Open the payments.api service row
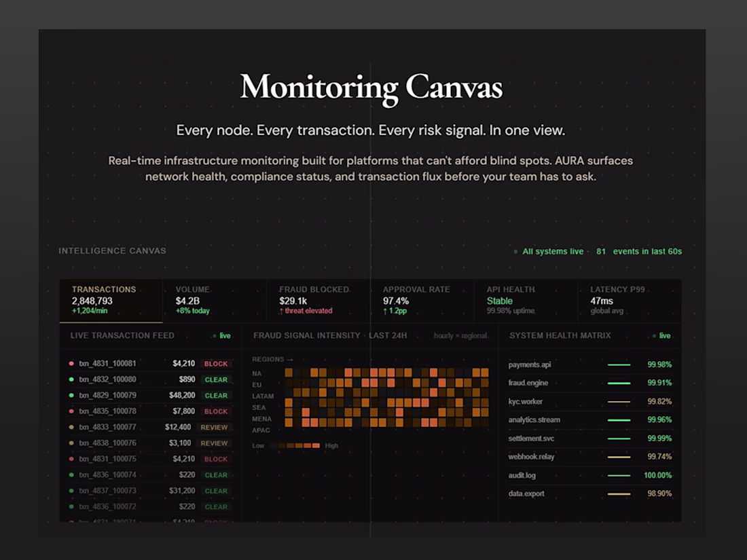 [x=589, y=365]
